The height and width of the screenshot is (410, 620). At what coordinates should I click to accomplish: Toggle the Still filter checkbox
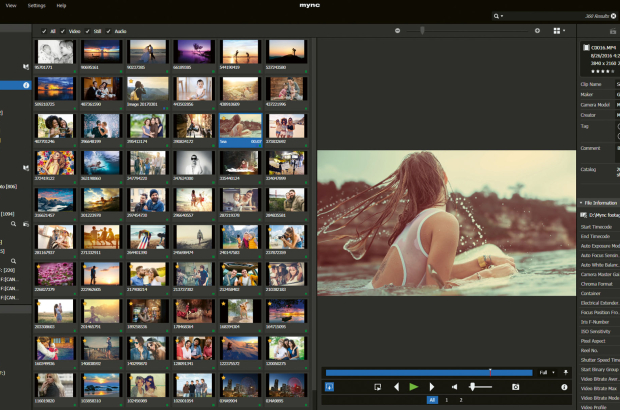click(x=87, y=31)
